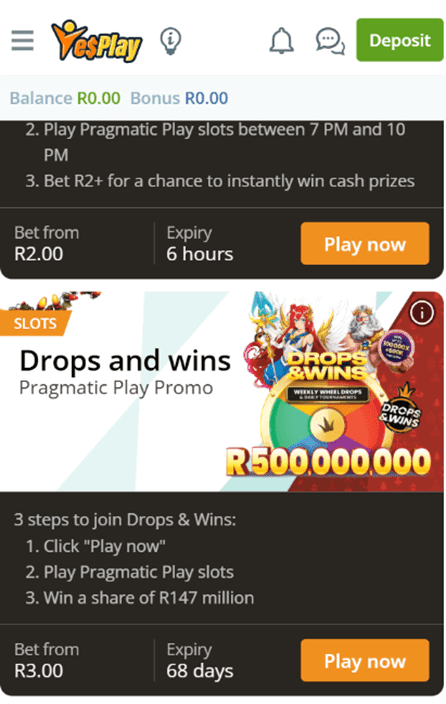446x704 pixels.
Task: Show info for the Drops and wins promo
Action: click(421, 312)
